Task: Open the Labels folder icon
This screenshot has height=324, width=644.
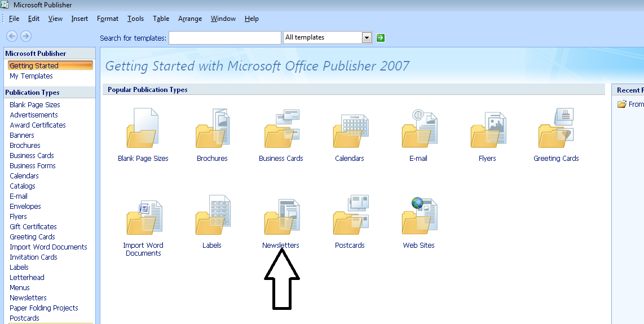Action: click(x=213, y=215)
